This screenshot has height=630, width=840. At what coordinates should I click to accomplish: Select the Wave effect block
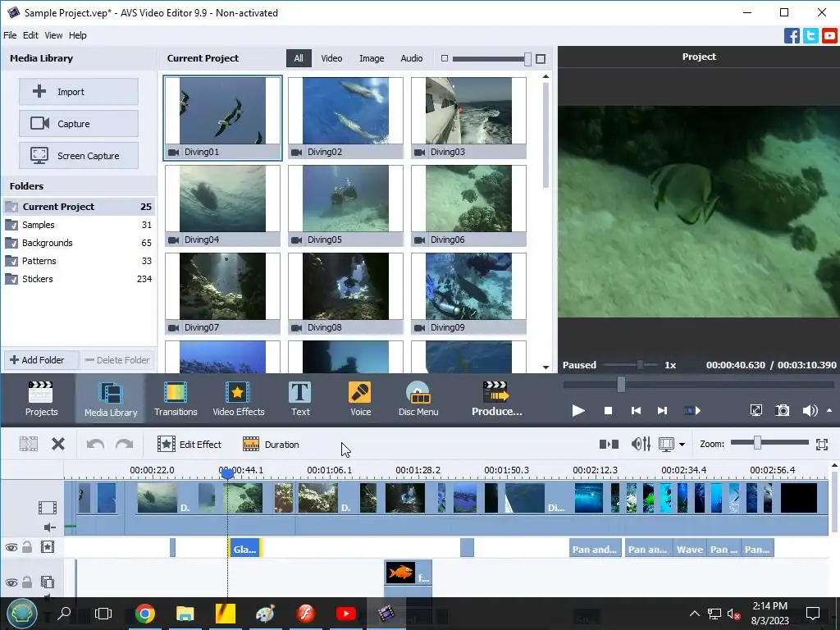[689, 549]
